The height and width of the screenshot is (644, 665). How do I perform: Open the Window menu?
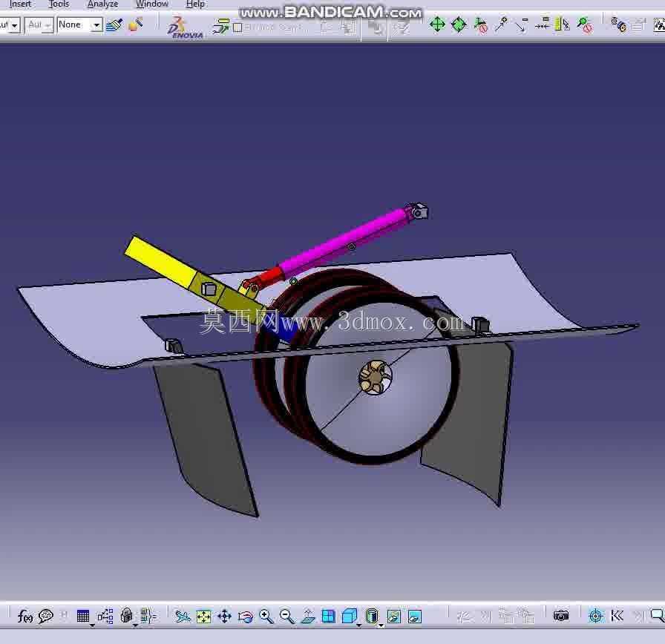[152, 4]
